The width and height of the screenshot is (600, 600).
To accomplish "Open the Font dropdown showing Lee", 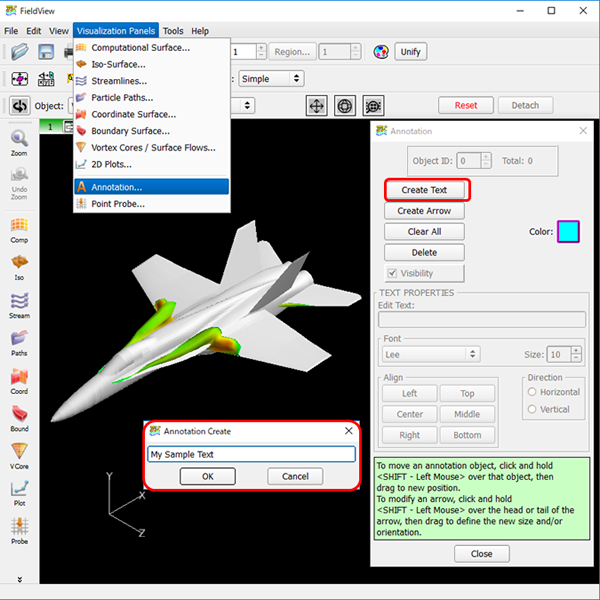I will (x=431, y=354).
